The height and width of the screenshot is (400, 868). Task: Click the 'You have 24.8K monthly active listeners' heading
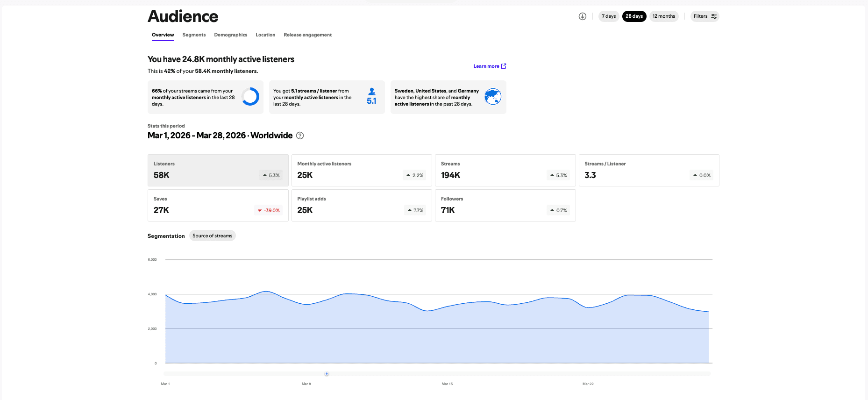click(221, 59)
